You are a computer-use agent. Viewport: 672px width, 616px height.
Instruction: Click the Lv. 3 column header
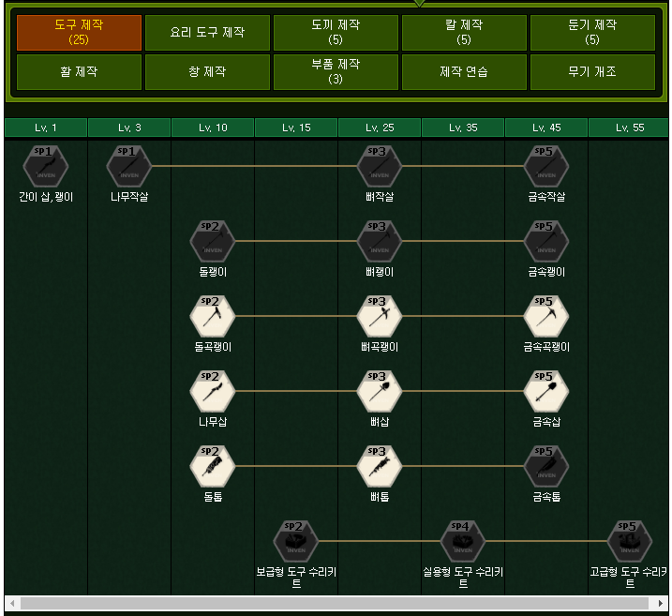click(129, 128)
